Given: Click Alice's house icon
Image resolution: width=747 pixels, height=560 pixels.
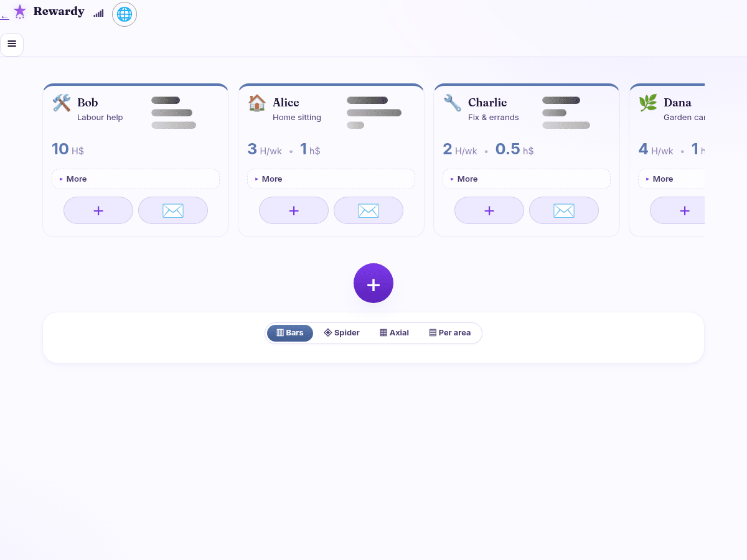Looking at the screenshot, I should click(257, 103).
